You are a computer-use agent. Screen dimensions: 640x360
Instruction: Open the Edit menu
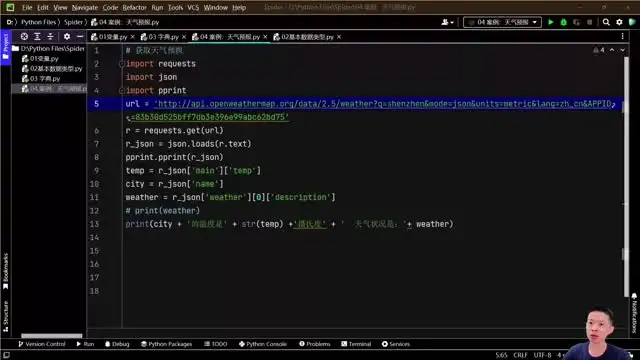tap(42, 7)
